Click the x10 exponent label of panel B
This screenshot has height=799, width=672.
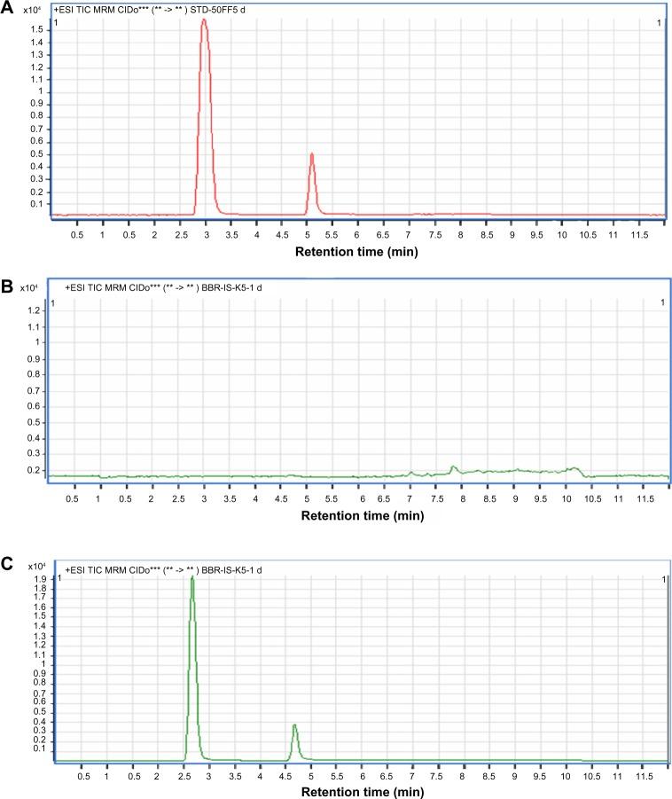(x=29, y=288)
